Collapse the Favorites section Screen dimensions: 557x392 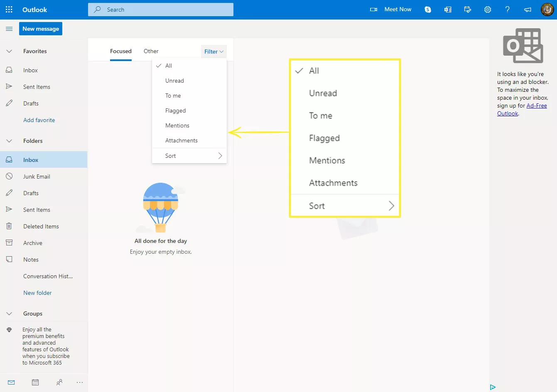click(x=9, y=51)
